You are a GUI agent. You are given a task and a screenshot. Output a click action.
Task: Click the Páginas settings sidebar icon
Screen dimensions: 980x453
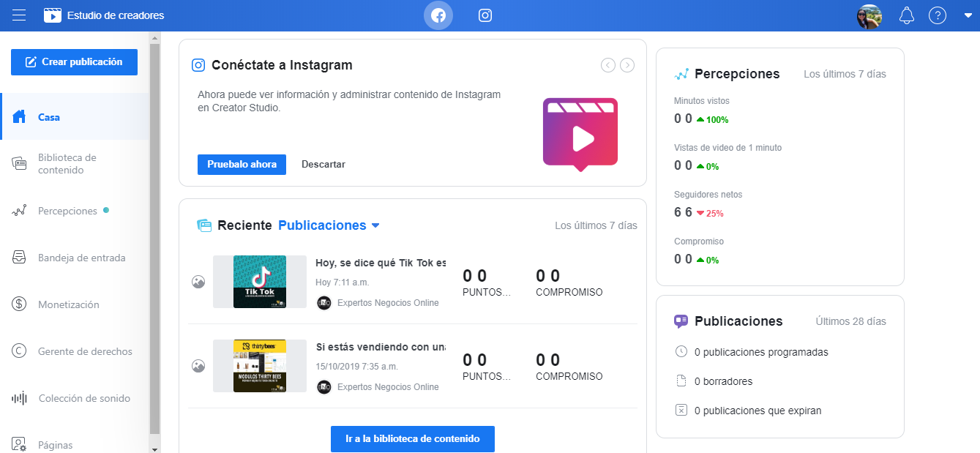[x=19, y=444]
